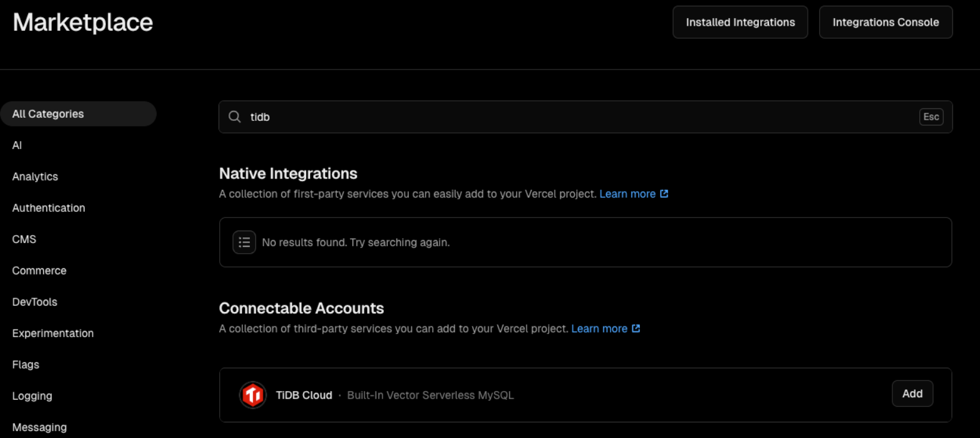Select the Authentication category

coord(49,208)
